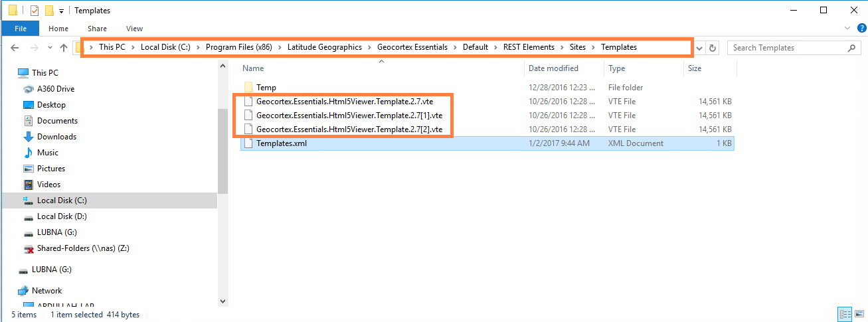Open Local Disk (D:) in the navigation pane

pos(62,216)
